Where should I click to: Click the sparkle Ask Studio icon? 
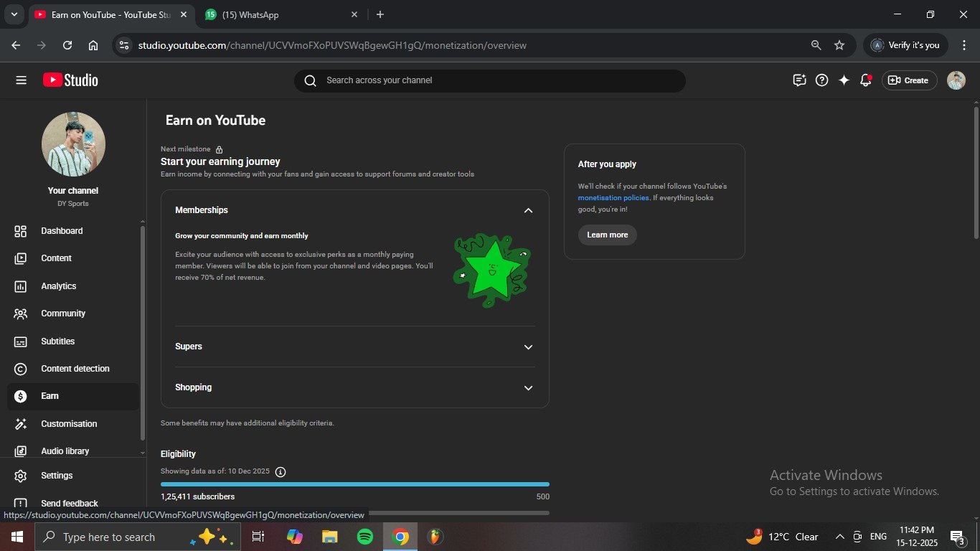click(844, 80)
